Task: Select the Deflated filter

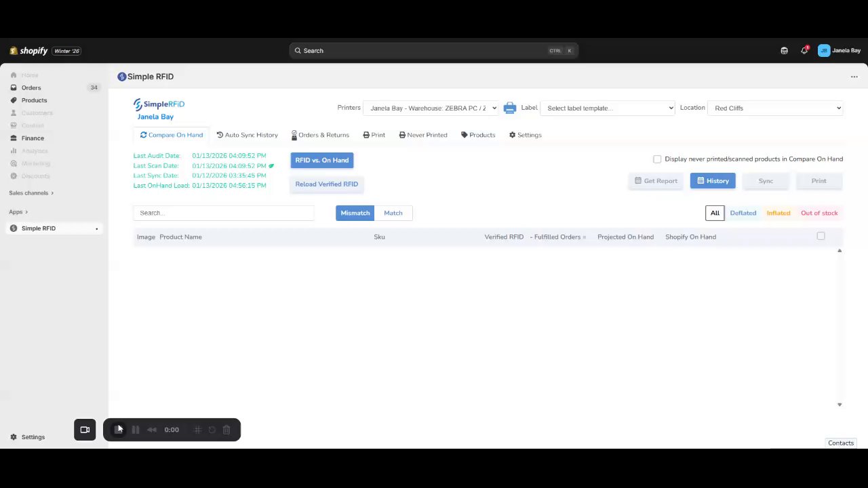Action: [x=743, y=213]
